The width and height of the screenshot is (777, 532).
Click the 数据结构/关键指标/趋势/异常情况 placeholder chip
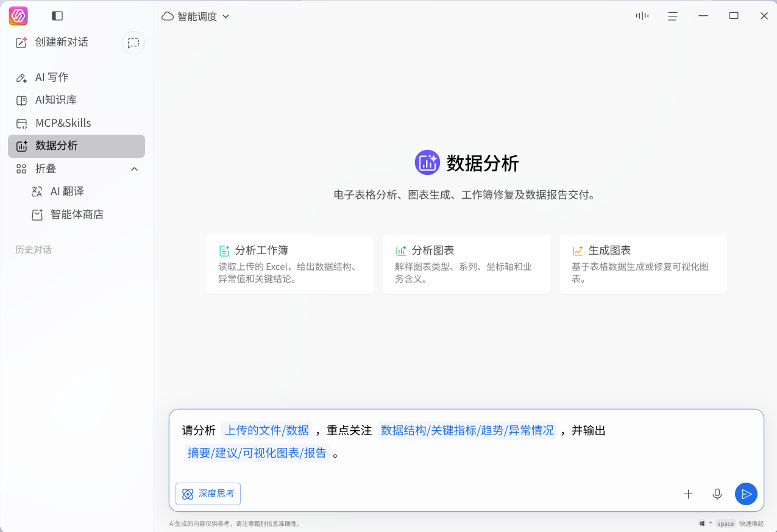pos(467,430)
